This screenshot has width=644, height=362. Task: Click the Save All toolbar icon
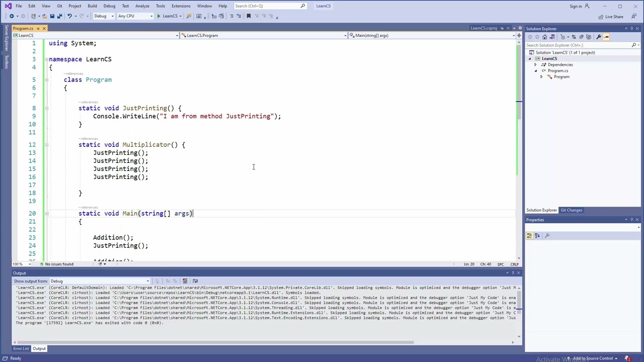pyautogui.click(x=59, y=16)
